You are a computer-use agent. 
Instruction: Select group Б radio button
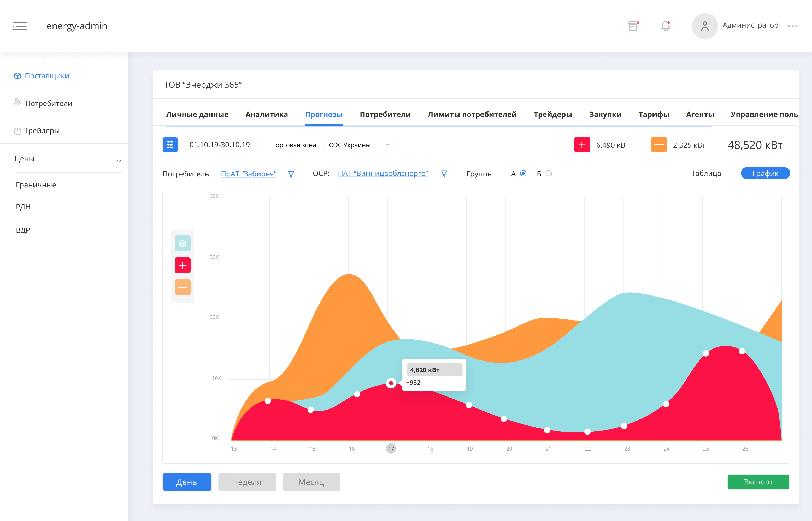tap(549, 174)
